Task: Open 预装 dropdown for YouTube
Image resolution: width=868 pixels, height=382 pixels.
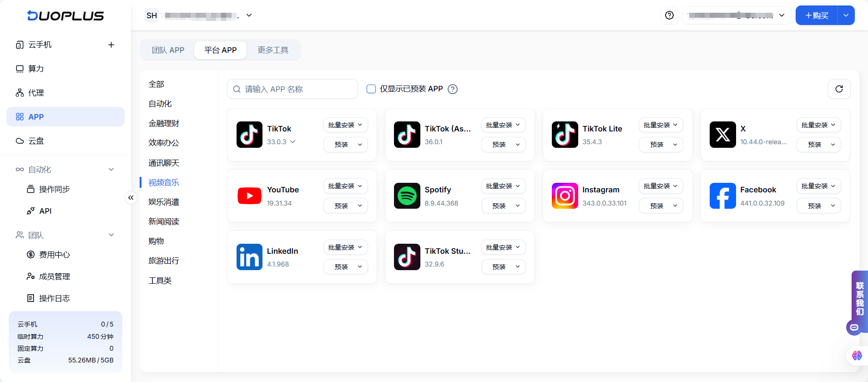Action: (x=345, y=206)
